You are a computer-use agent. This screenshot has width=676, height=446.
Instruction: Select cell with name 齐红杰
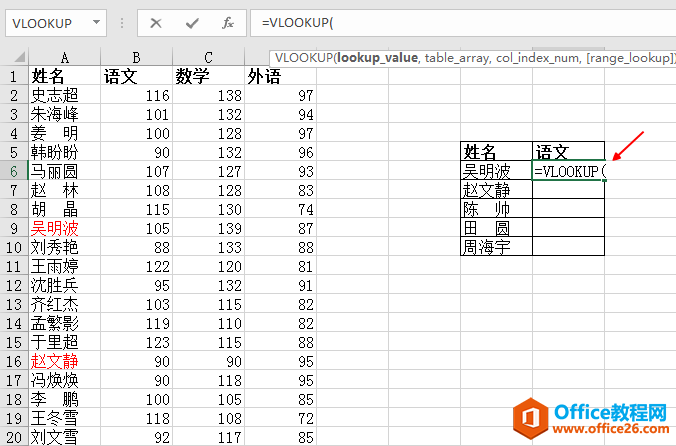click(x=65, y=304)
